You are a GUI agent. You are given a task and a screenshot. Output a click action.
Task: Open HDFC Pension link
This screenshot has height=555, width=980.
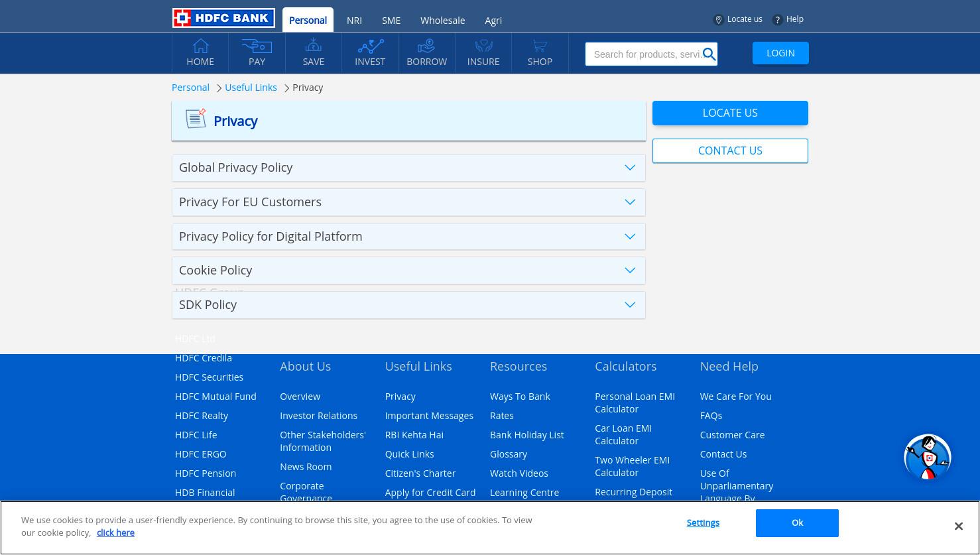pos(206,473)
